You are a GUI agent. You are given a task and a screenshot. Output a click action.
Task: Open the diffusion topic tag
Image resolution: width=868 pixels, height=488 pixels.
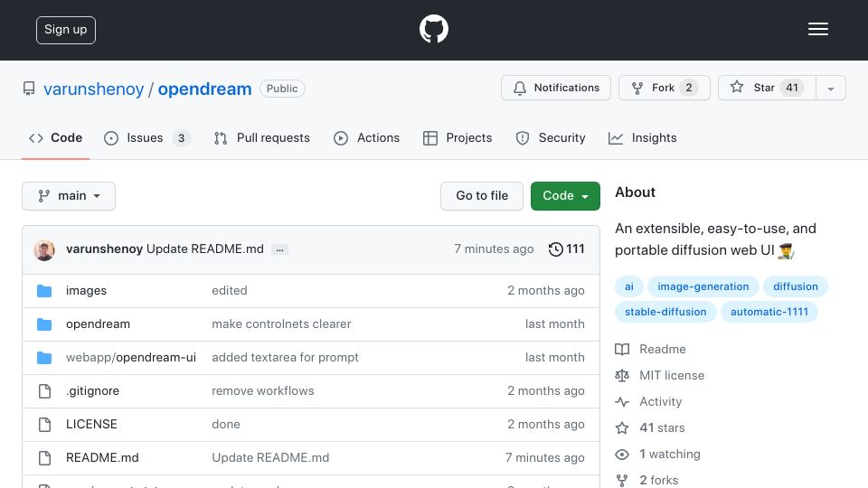796,286
